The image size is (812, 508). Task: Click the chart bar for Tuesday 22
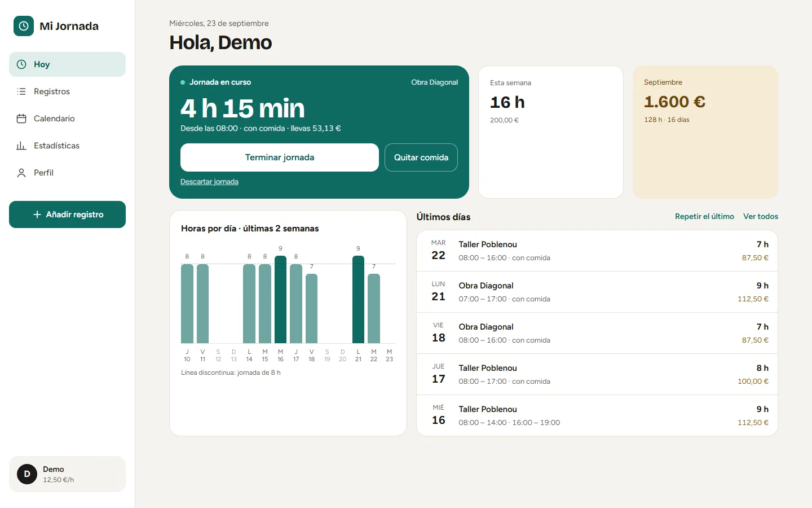(374, 308)
